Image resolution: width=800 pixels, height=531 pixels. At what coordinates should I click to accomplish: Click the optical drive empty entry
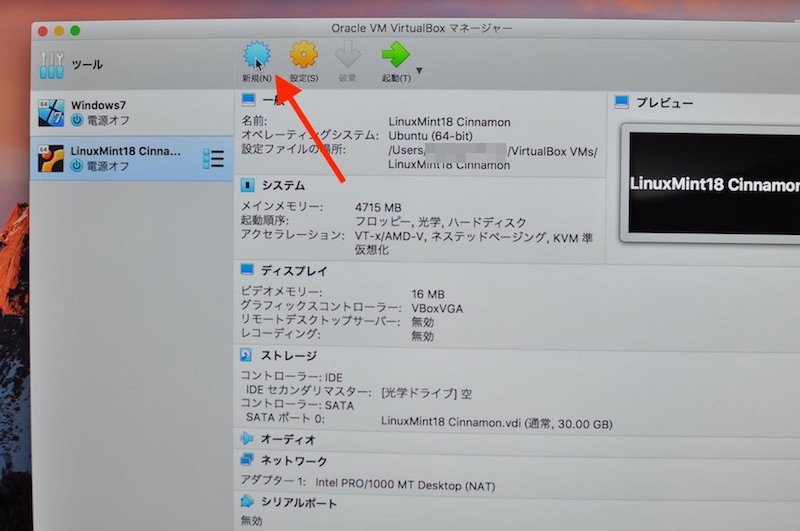click(x=427, y=393)
